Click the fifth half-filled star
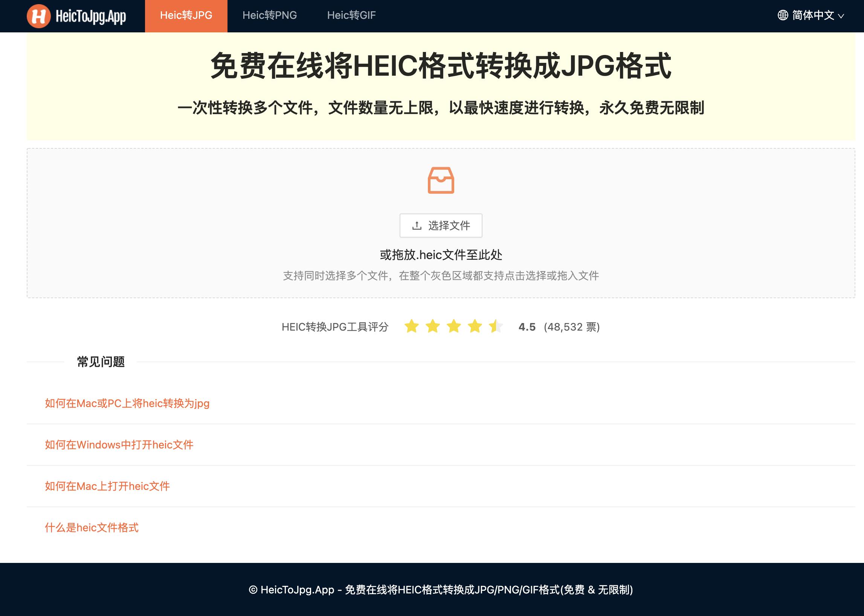The image size is (864, 616). [x=496, y=326]
